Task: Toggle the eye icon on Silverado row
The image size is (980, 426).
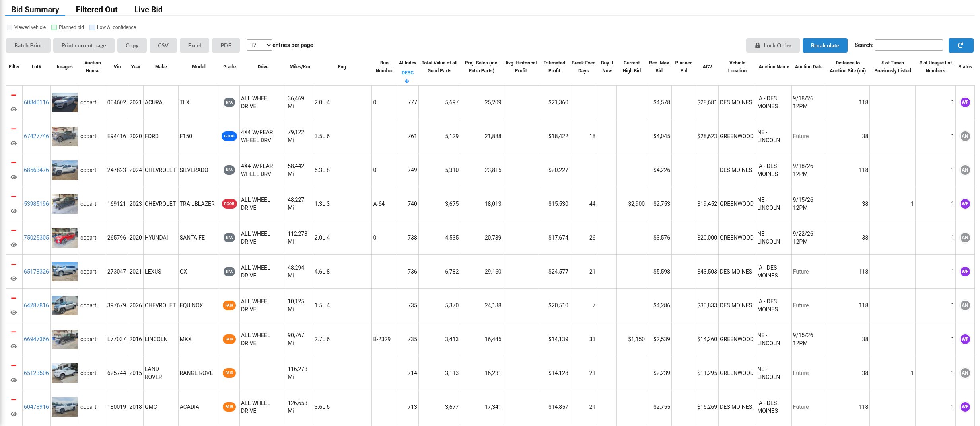Action: [14, 177]
